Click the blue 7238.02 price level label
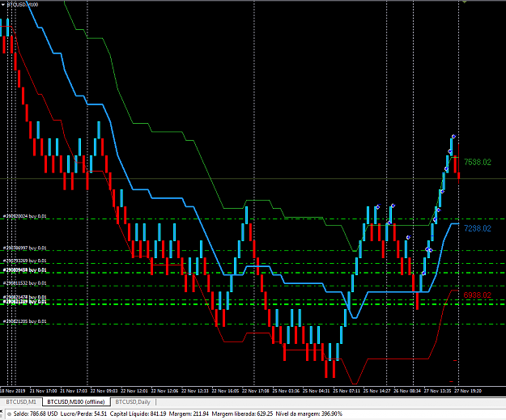The height and width of the screenshot is (420, 506). [x=478, y=228]
